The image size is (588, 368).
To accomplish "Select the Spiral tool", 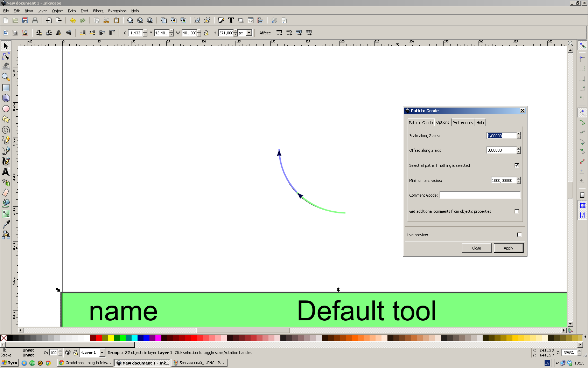I will click(x=6, y=130).
